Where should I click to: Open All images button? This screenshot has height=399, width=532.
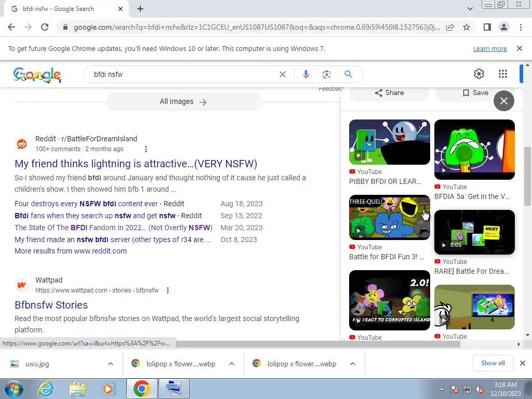pos(183,102)
